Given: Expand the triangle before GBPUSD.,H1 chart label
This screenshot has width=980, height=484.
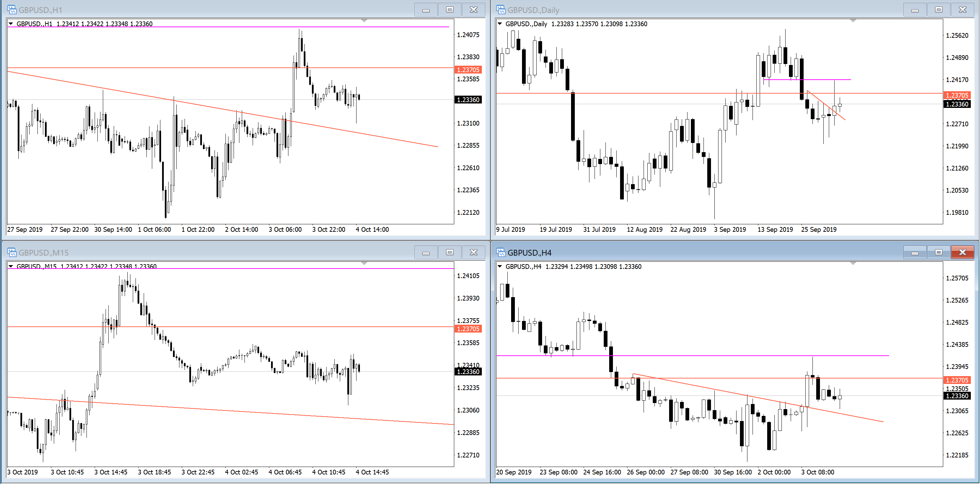Looking at the screenshot, I should [11, 23].
